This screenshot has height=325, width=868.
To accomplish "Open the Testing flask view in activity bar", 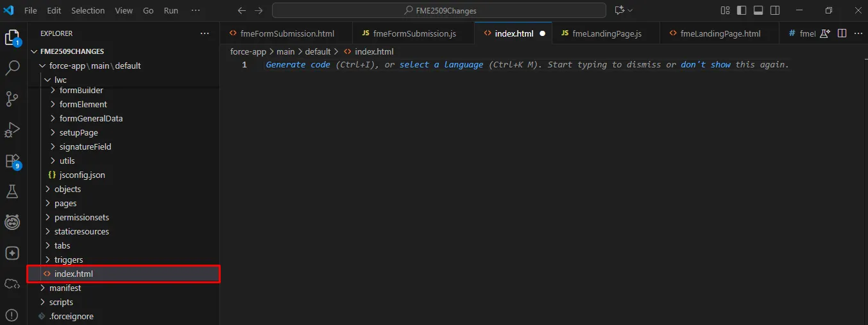I will point(12,191).
